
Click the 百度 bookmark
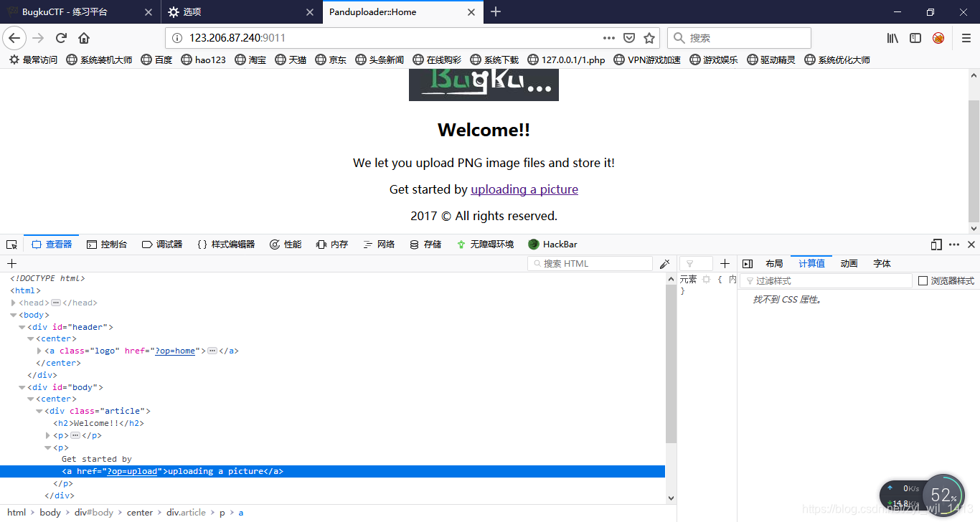pos(157,60)
